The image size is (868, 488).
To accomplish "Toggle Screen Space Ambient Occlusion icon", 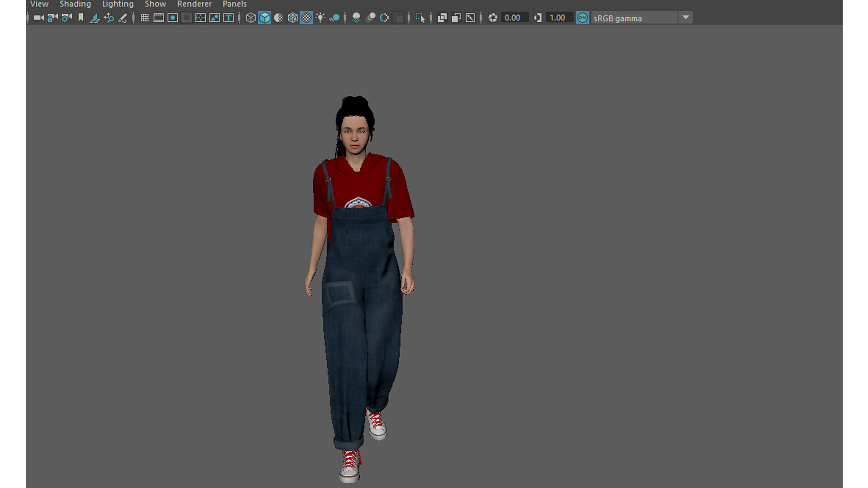I will tap(356, 18).
